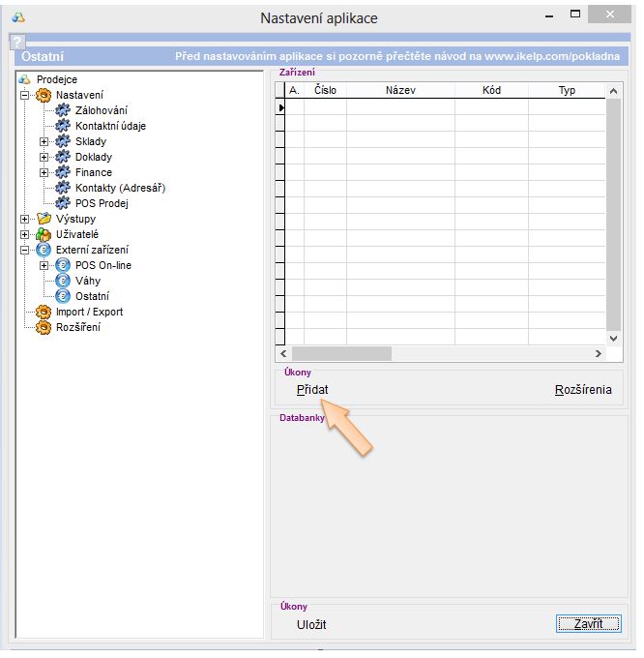Click the Číslo column header

pyautogui.click(x=325, y=90)
